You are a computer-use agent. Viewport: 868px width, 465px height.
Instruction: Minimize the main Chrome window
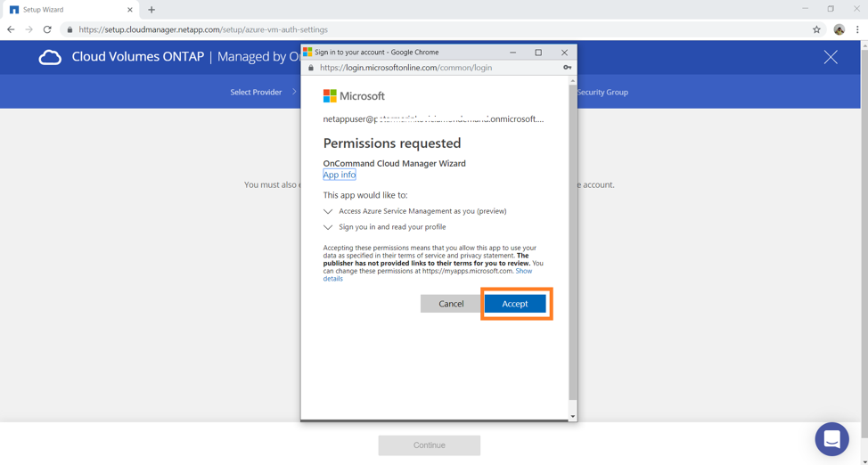(x=805, y=9)
